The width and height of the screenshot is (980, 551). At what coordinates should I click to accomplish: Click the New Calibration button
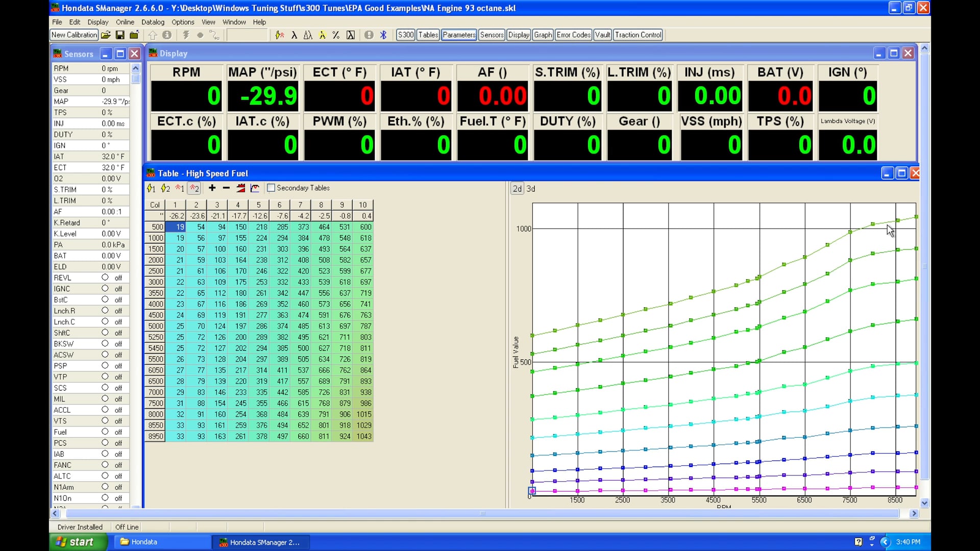tap(73, 35)
